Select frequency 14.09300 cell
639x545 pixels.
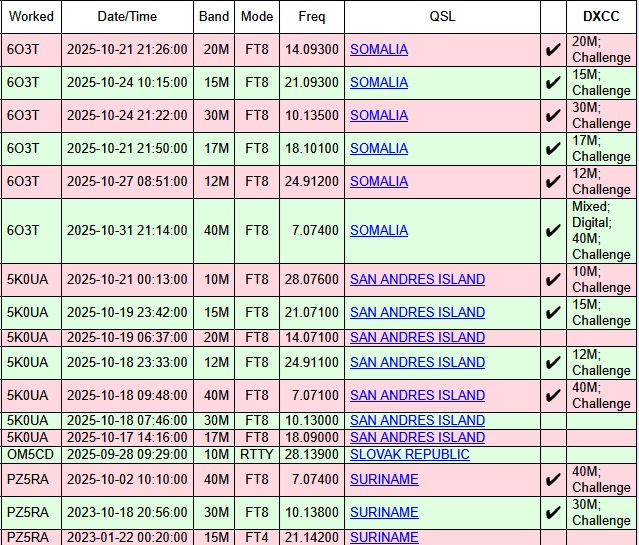tap(312, 50)
